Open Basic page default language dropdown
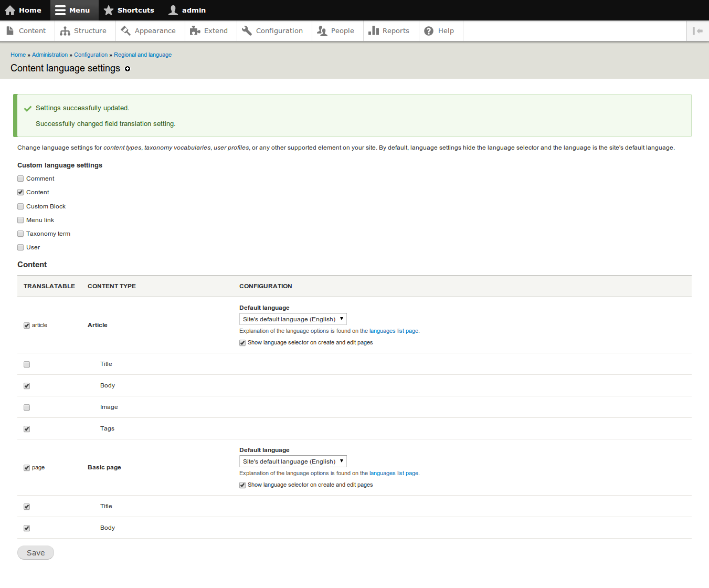Image resolution: width=709 pixels, height=588 pixels. pyautogui.click(x=293, y=461)
